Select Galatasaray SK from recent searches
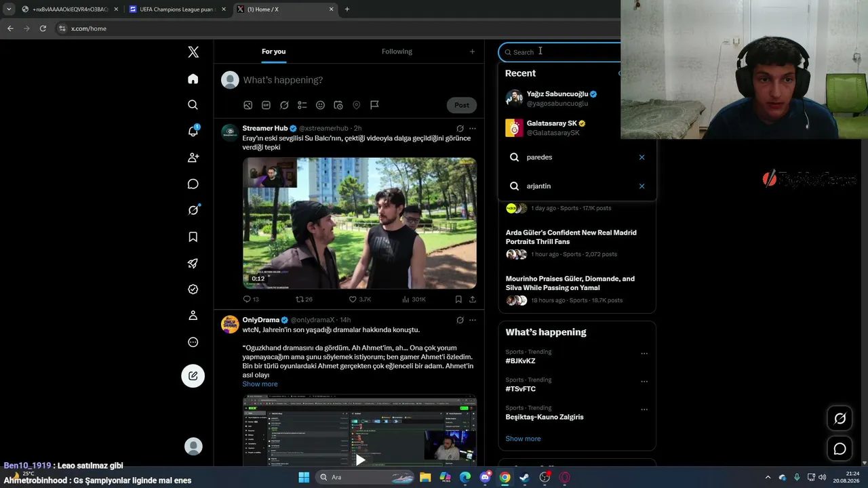The width and height of the screenshot is (868, 488). 577,127
